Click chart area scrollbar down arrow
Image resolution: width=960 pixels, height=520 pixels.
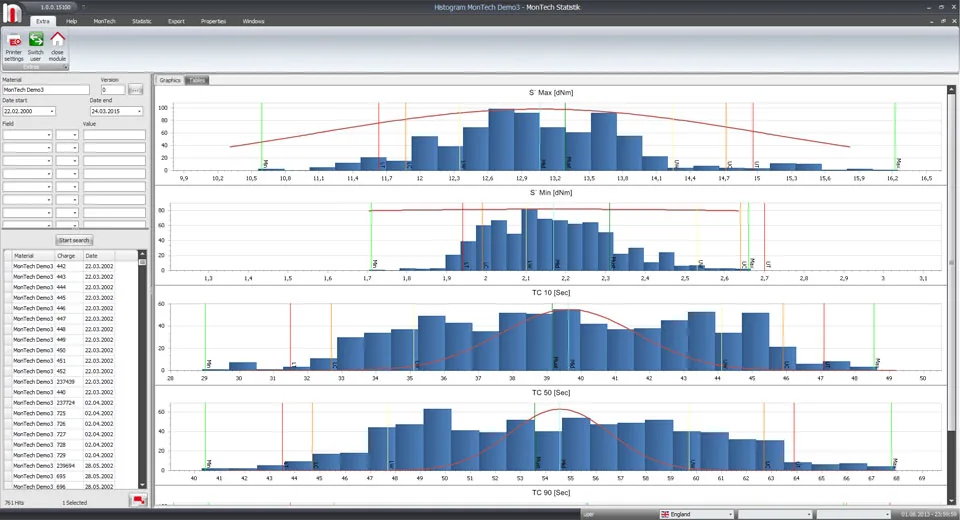pyautogui.click(x=951, y=501)
